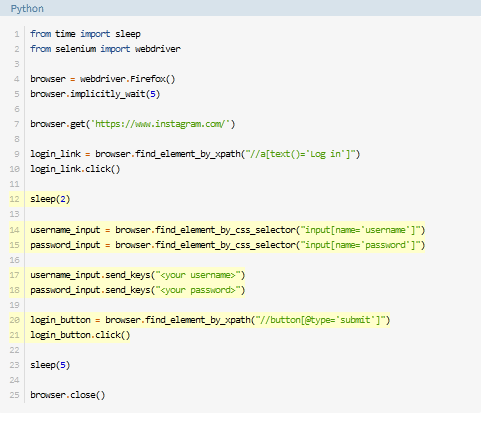
Task: Click 'sleep(5)' on line 23
Action: click(x=50, y=365)
